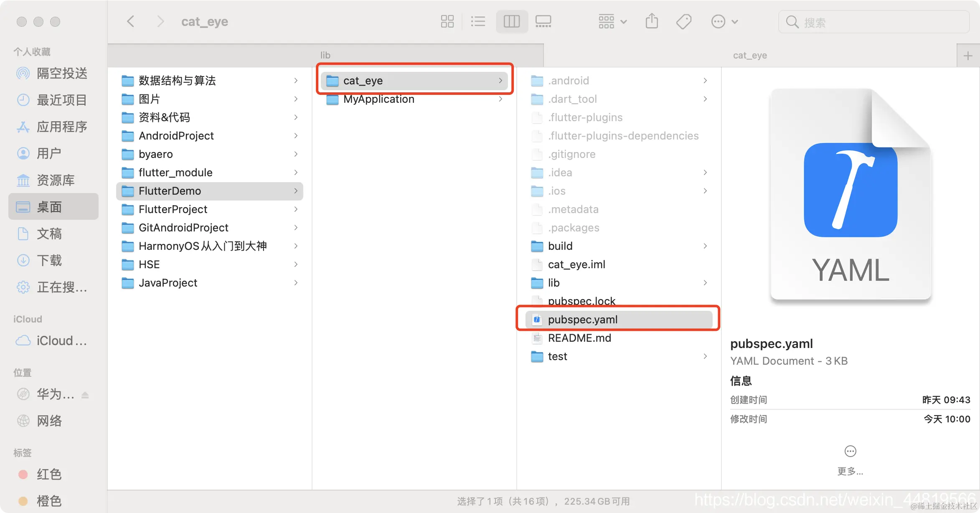Switch to the lib tab
The width and height of the screenshot is (980, 513).
(x=325, y=55)
